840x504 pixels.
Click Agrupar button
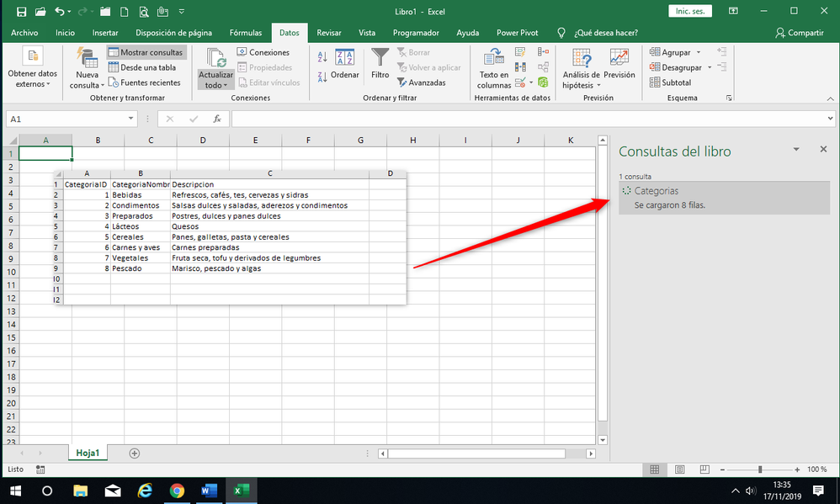(x=670, y=52)
